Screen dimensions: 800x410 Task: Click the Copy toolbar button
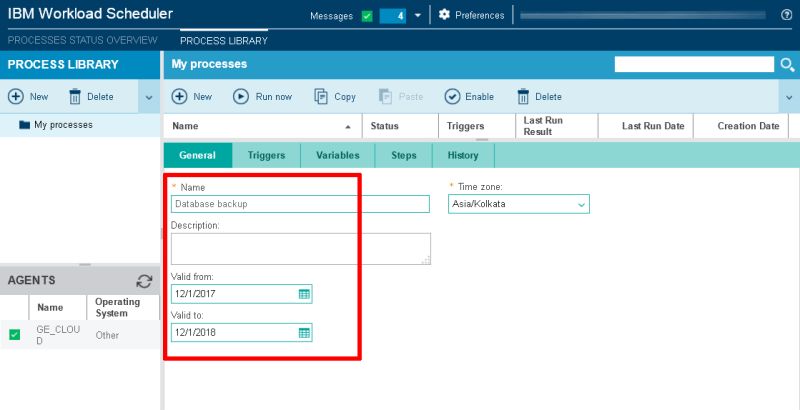[335, 96]
